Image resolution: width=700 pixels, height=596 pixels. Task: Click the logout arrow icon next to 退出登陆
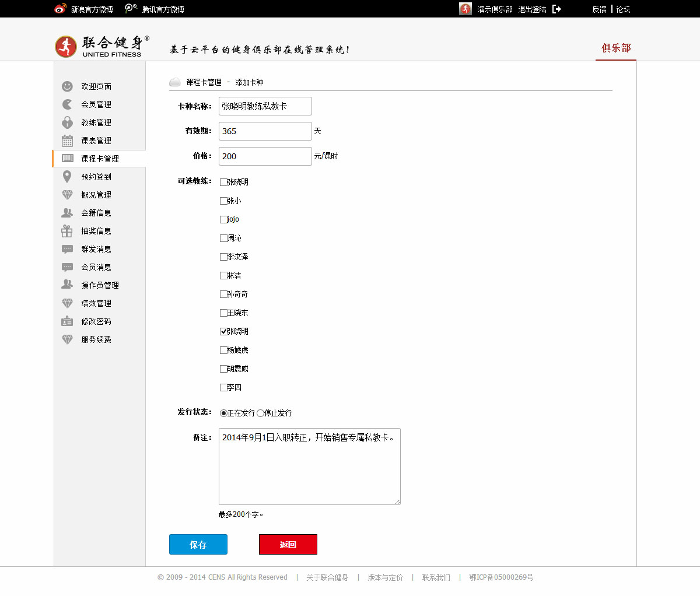(x=556, y=9)
